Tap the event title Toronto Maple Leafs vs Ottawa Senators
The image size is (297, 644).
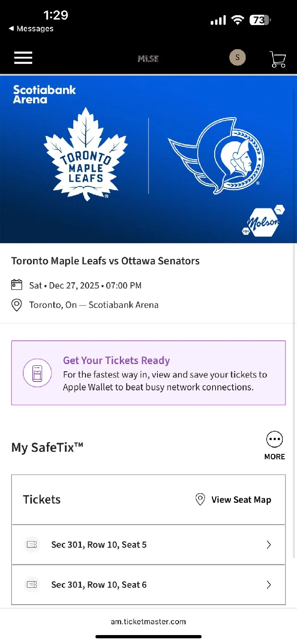pos(106,261)
